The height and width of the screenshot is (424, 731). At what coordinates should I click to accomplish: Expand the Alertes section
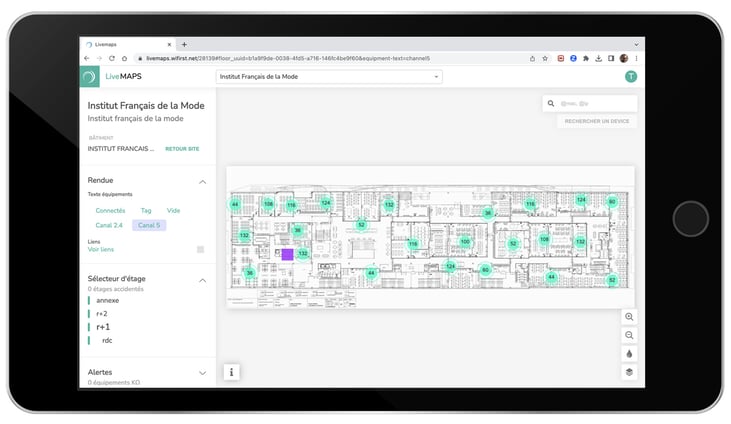coord(202,373)
